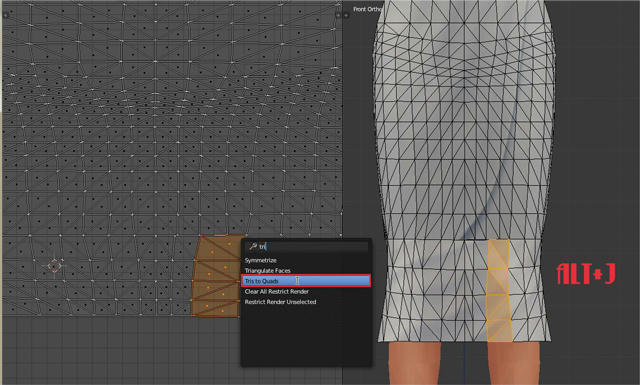Viewport: 640px width, 385px height.
Task: Click the red-white 2D cursor in UV editor
Action: point(55,266)
